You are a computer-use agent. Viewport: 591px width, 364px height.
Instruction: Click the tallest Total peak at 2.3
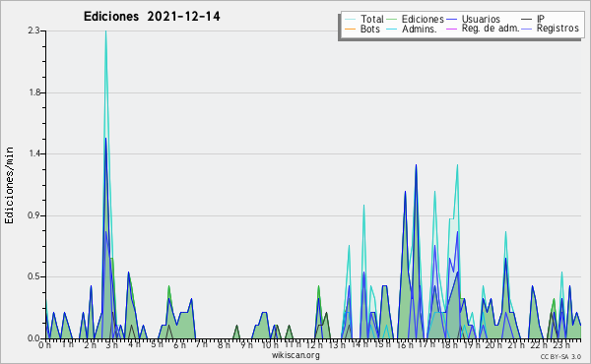point(106,31)
